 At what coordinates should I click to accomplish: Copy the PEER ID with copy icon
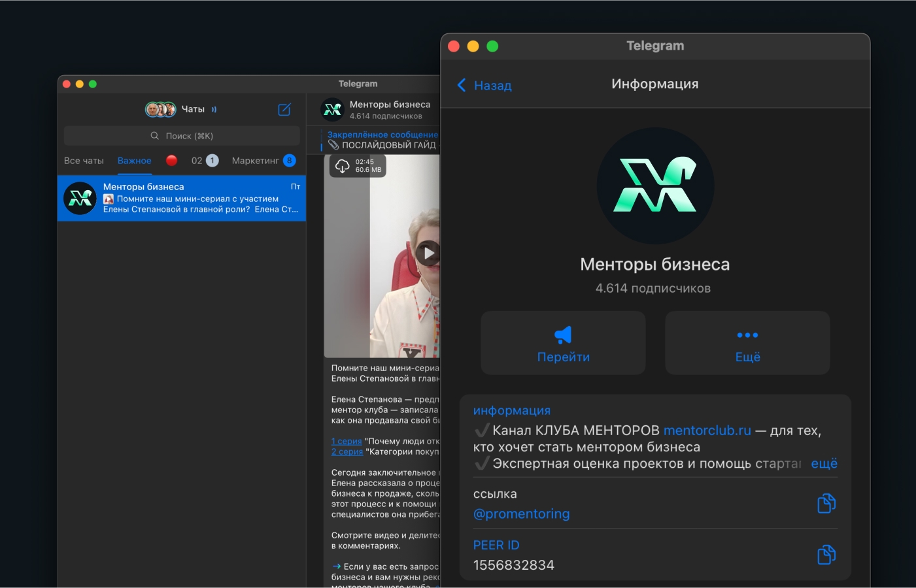[x=826, y=555]
